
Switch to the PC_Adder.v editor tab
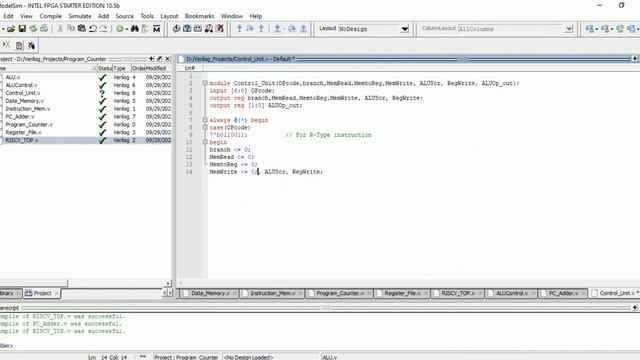point(563,293)
